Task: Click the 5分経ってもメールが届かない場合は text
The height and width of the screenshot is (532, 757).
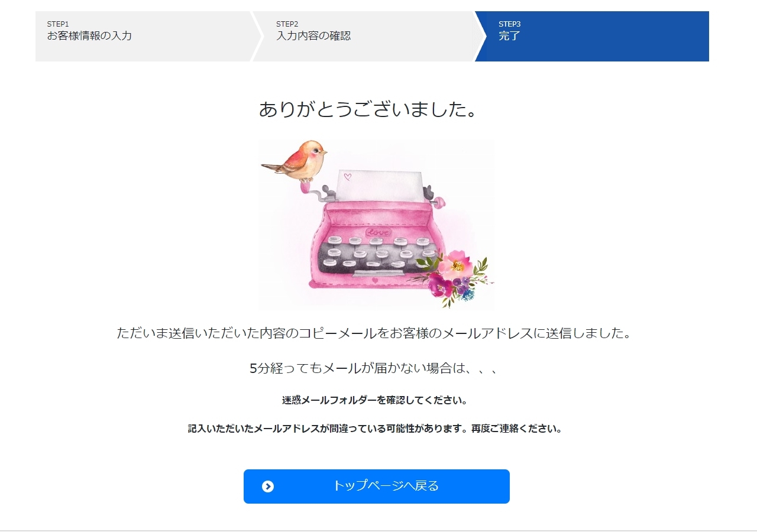Action: click(374, 368)
